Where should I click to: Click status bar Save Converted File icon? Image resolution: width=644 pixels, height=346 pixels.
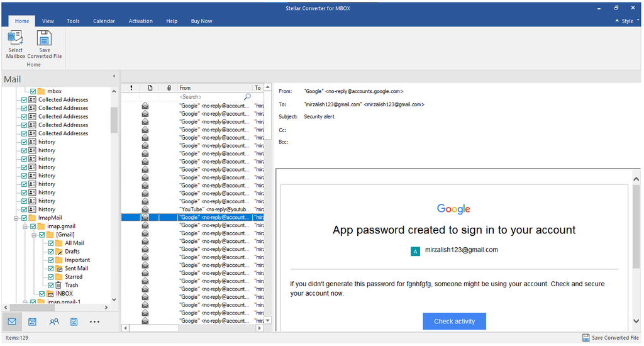(586, 338)
